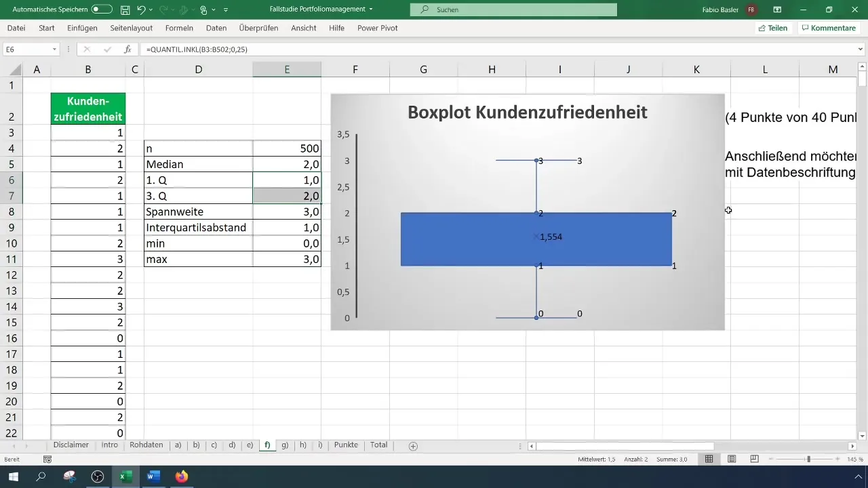868x488 pixels.
Task: Click the Undo arrow icon
Action: point(141,9)
